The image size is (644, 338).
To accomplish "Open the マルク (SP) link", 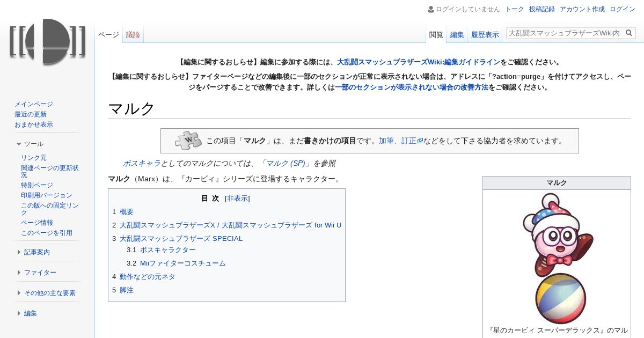I will (286, 164).
